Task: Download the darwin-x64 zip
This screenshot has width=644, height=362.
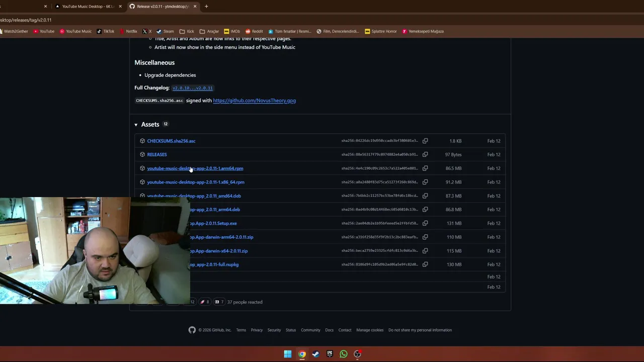Action: [x=219, y=250]
